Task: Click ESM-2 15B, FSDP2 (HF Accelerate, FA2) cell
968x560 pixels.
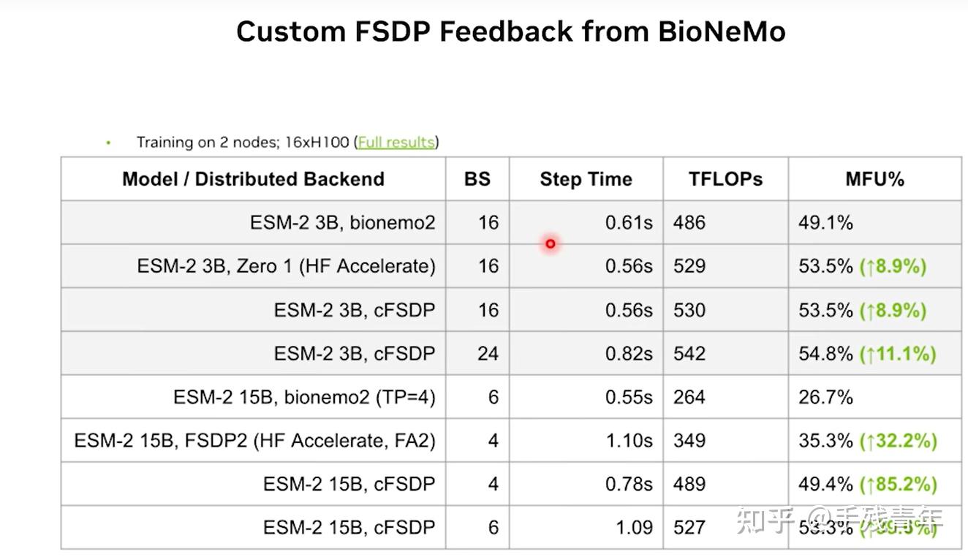Action: 254,440
